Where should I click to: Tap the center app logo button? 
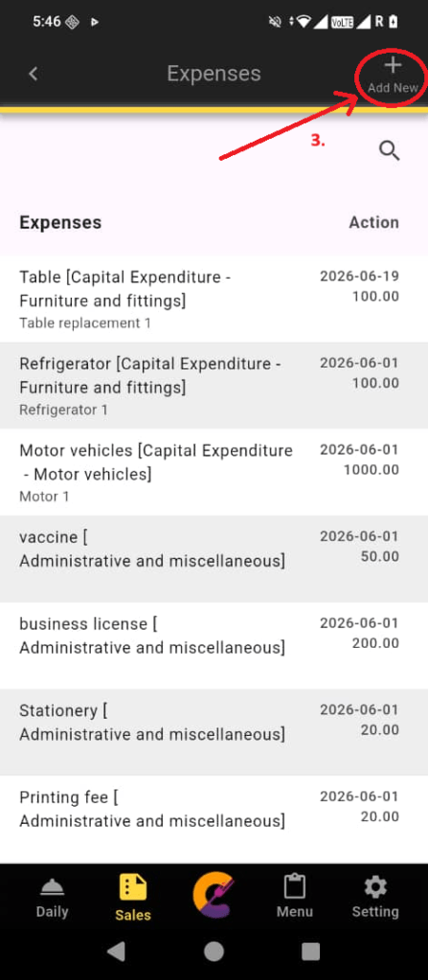tap(214, 897)
